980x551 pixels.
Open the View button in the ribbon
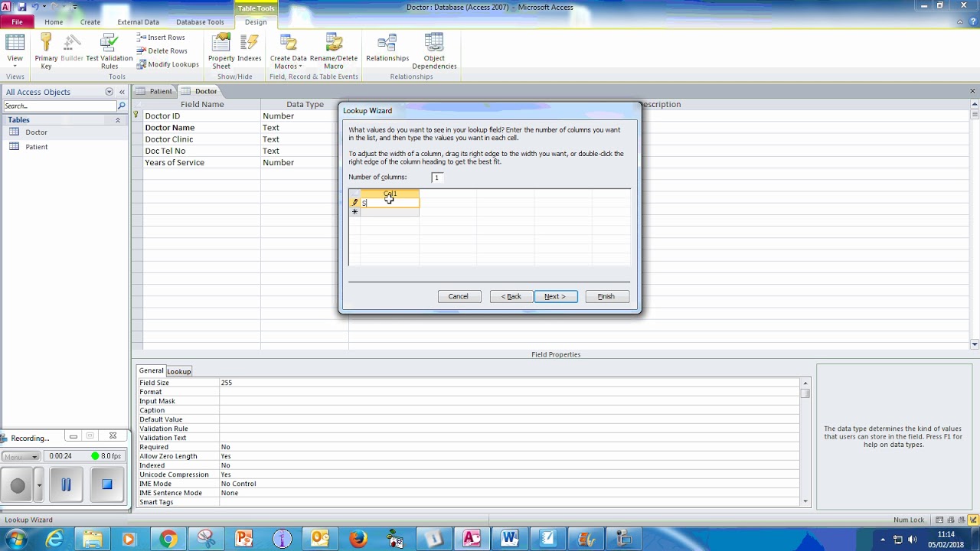(x=15, y=51)
